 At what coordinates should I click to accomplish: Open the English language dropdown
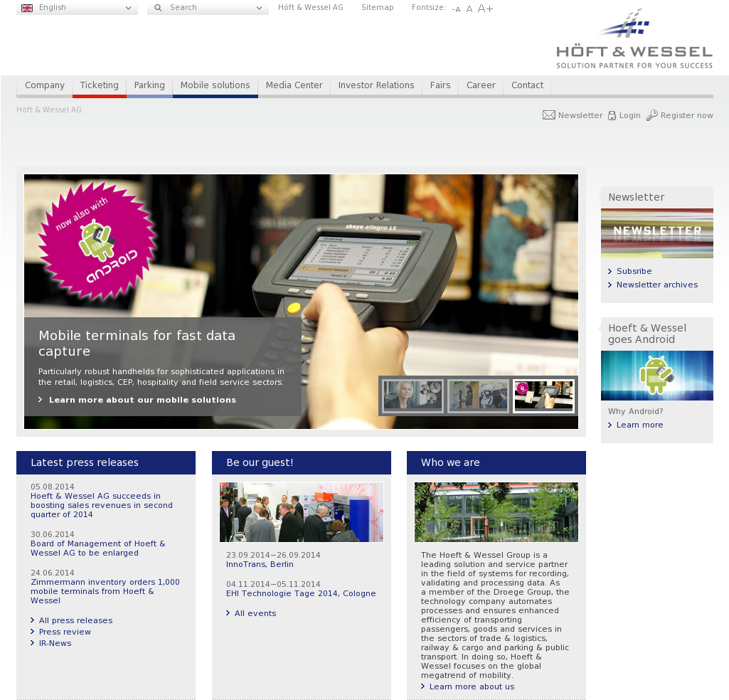(x=78, y=8)
